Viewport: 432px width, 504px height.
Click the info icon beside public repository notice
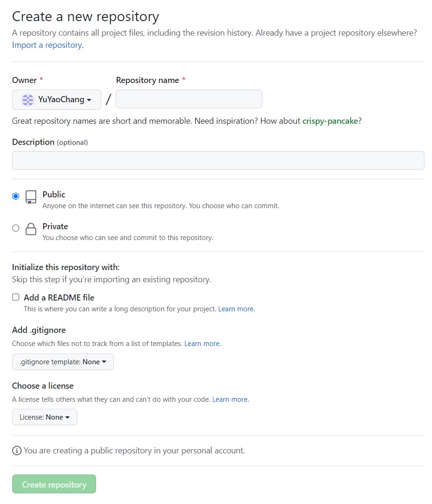[x=17, y=451]
